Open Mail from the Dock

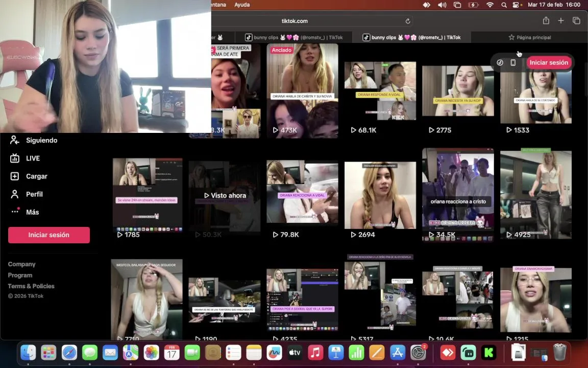coord(110,353)
